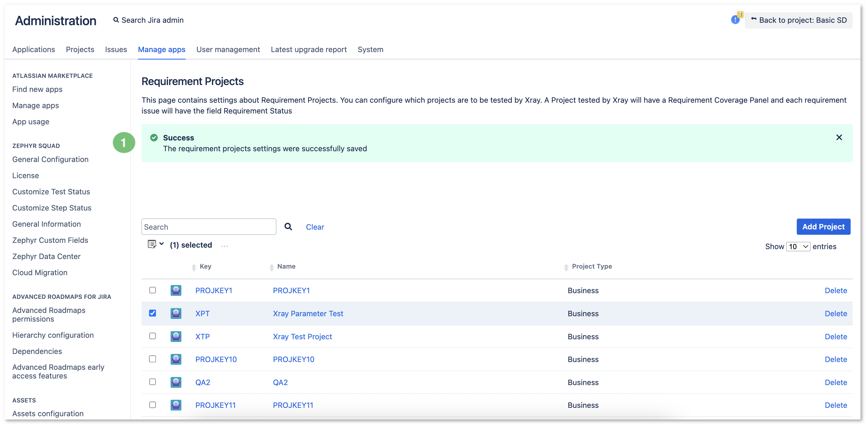Click Back to project: Basic SD
Image resolution: width=868 pixels, height=427 pixels.
click(x=798, y=20)
